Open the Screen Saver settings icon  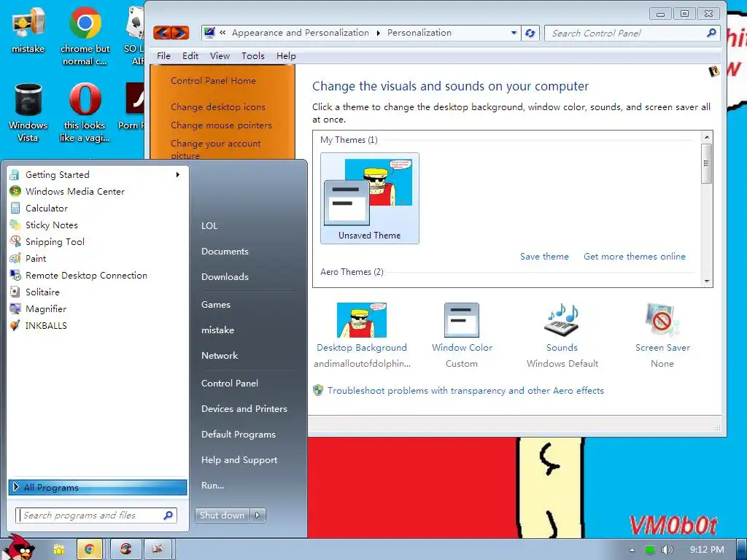[662, 319]
